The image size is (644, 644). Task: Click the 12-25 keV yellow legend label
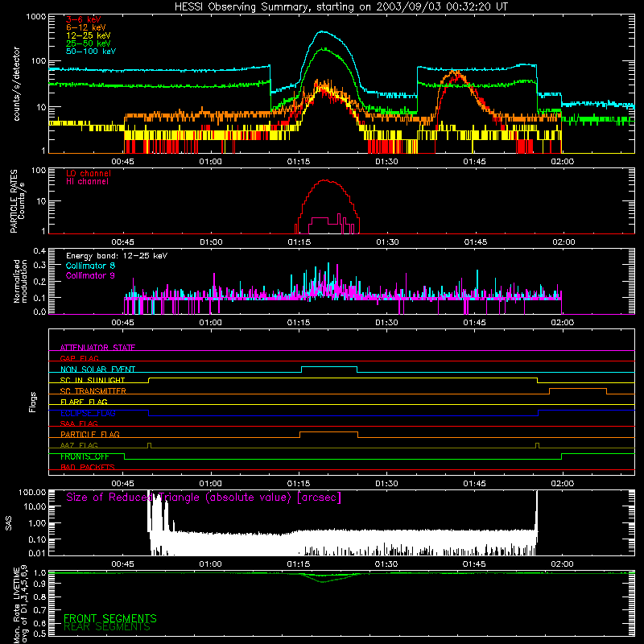tap(89, 35)
